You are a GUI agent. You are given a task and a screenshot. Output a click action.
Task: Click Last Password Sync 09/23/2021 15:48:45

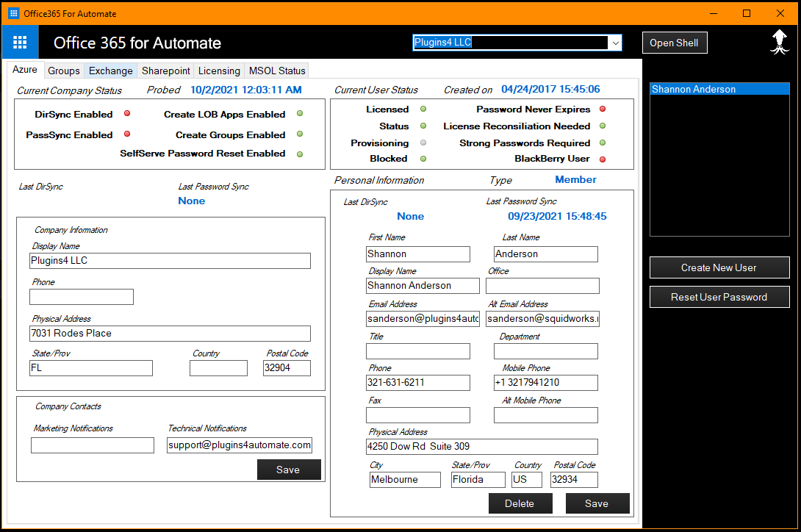(x=557, y=216)
